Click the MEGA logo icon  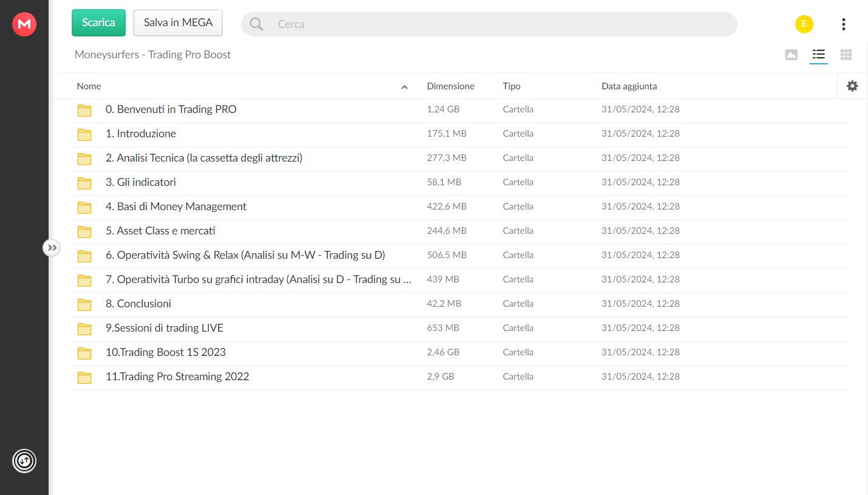(24, 24)
